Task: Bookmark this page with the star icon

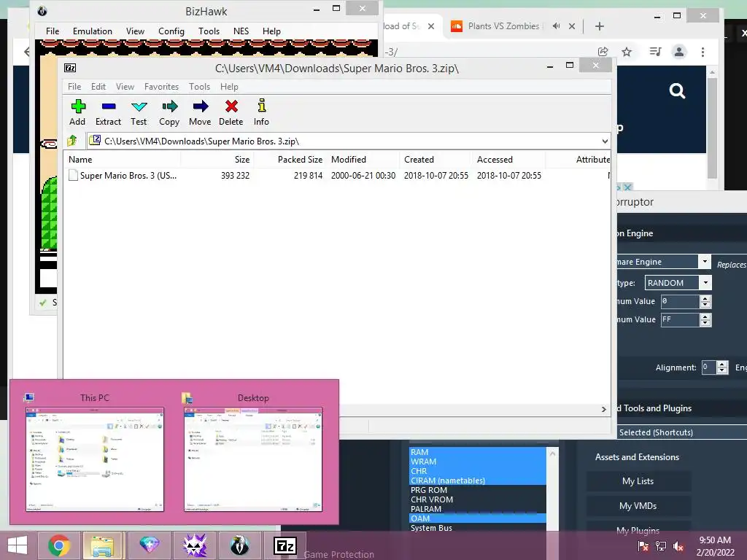Action: [x=627, y=52]
